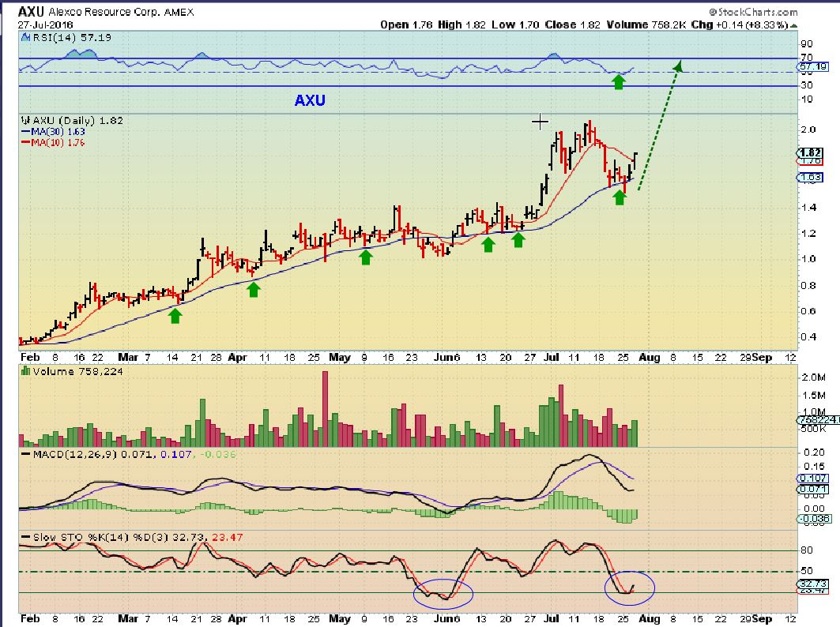
Task: Click the 70 level on the RSI scale
Action: point(806,58)
